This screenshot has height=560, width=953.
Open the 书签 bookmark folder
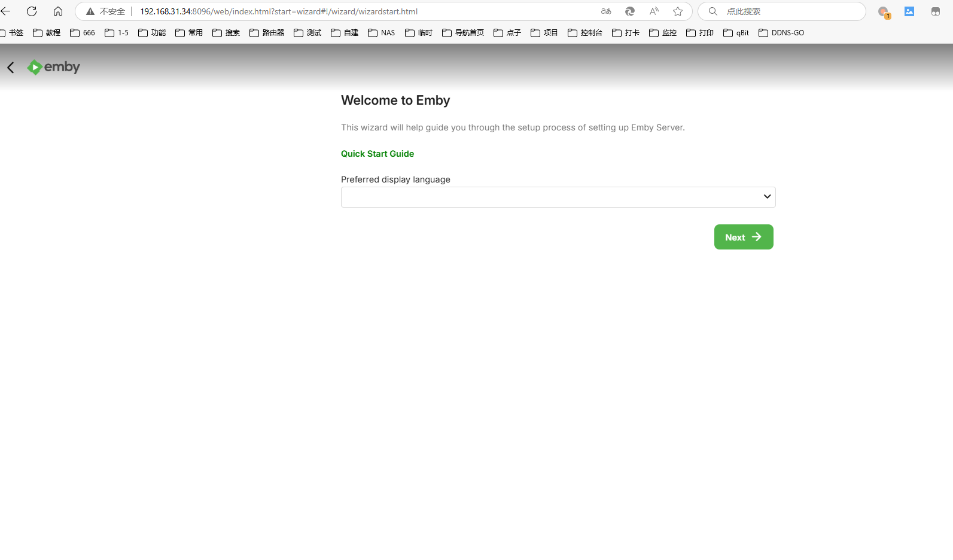point(11,33)
